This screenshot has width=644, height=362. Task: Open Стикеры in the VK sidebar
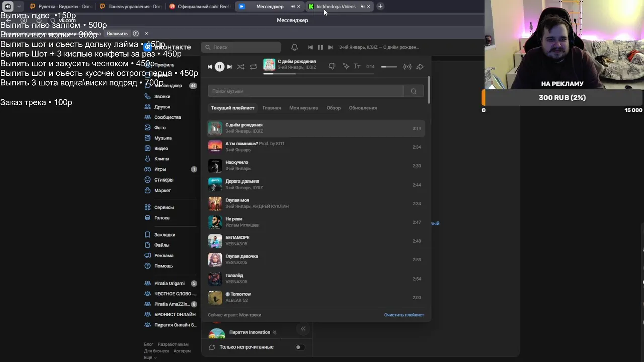click(x=164, y=180)
